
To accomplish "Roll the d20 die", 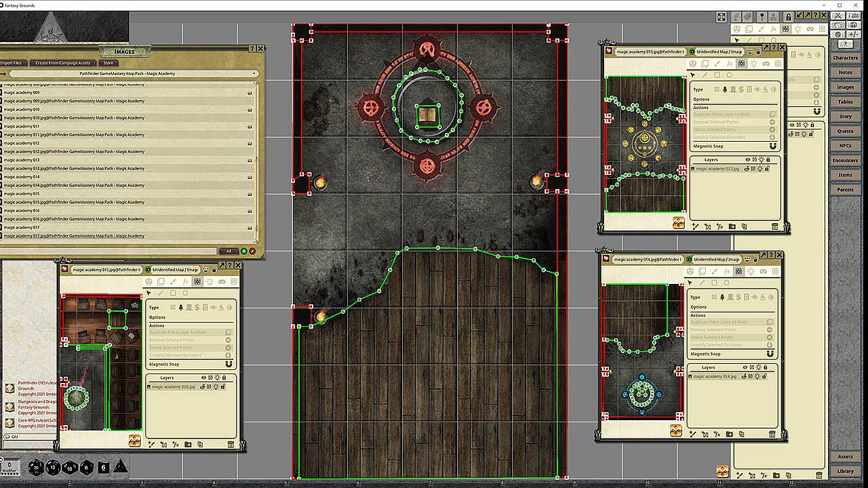I will point(35,467).
